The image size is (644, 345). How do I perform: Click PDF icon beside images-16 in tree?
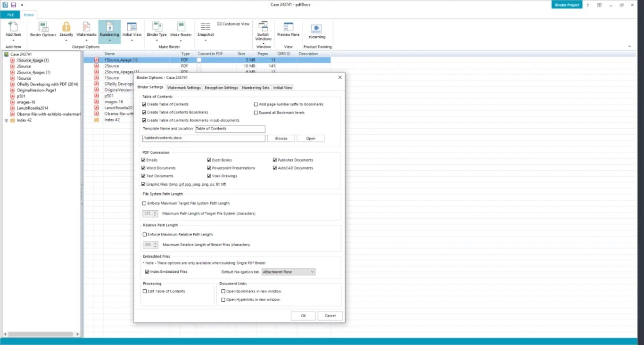[x=13, y=102]
